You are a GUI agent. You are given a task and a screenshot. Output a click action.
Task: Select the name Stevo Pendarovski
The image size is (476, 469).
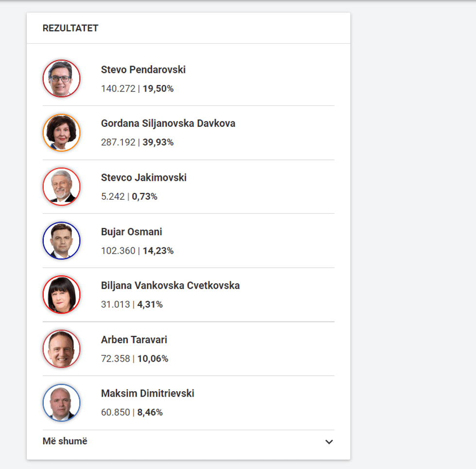[x=143, y=69]
